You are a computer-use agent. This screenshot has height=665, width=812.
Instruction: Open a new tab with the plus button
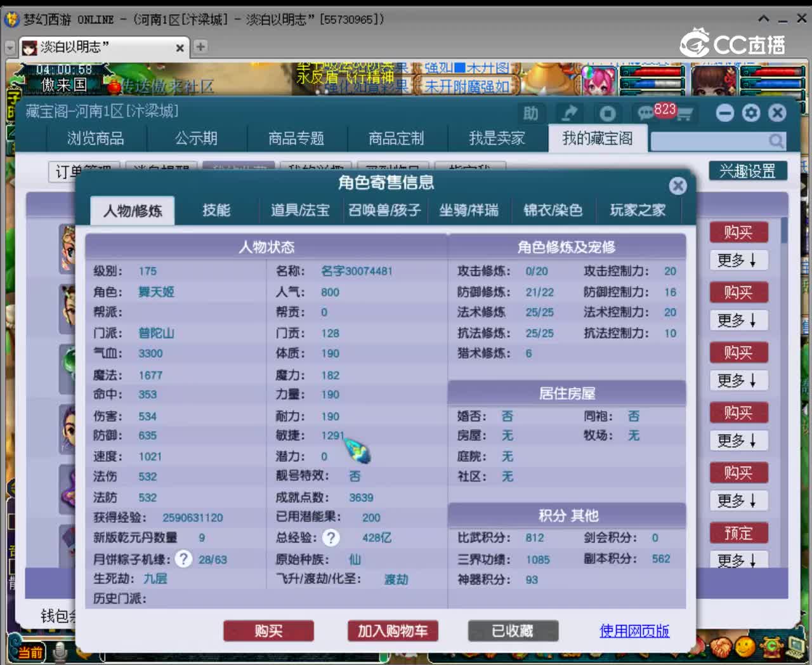click(200, 46)
